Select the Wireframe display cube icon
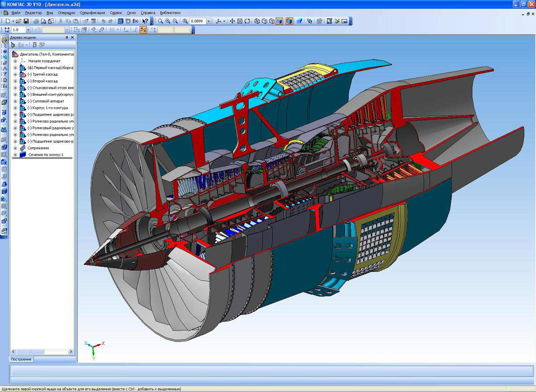 coord(257,21)
